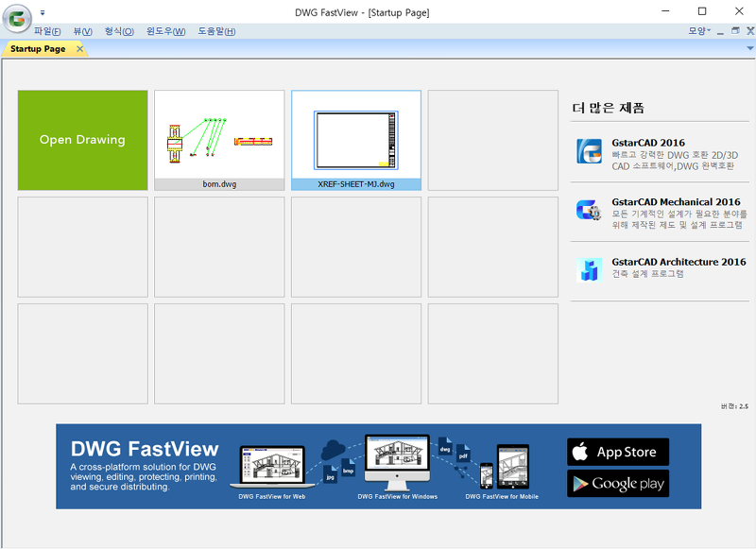This screenshot has height=549, width=756.
Task: Expand the 모양 style dropdown
Action: point(699,31)
